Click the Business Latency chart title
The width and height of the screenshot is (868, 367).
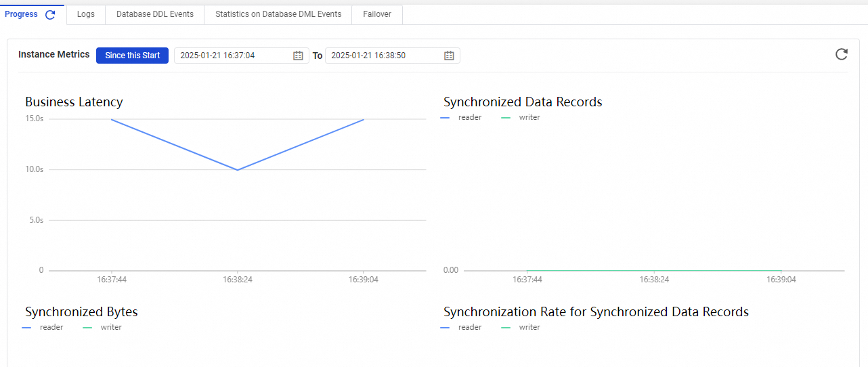[74, 102]
